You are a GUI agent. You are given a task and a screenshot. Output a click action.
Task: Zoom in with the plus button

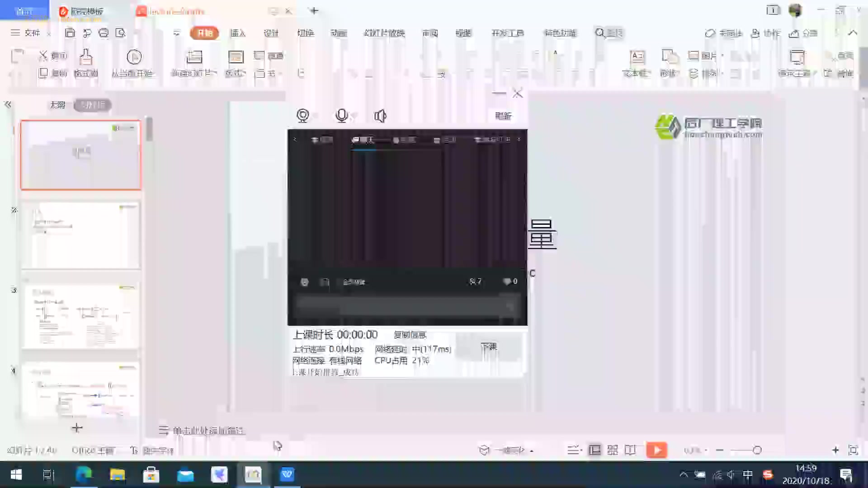tap(835, 450)
